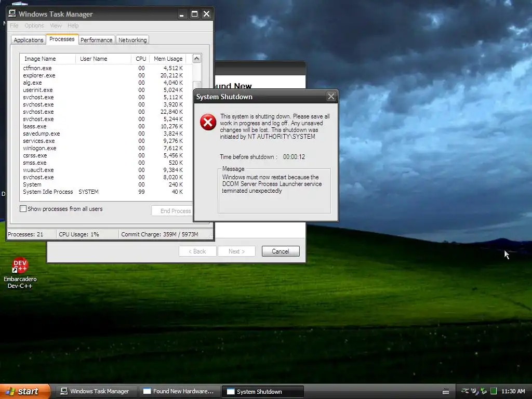The image size is (532, 399).
Task: Click the Found New Hardware taskbar button
Action: 179,392
